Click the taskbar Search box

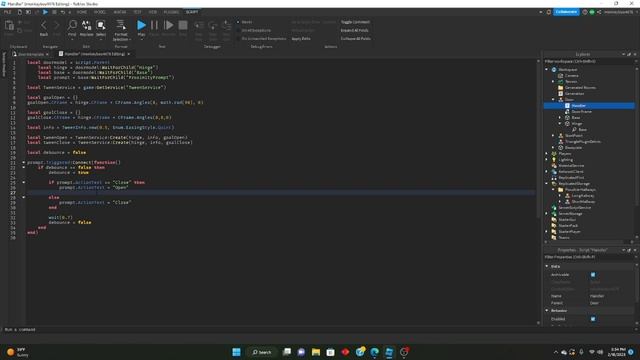coord(262,352)
